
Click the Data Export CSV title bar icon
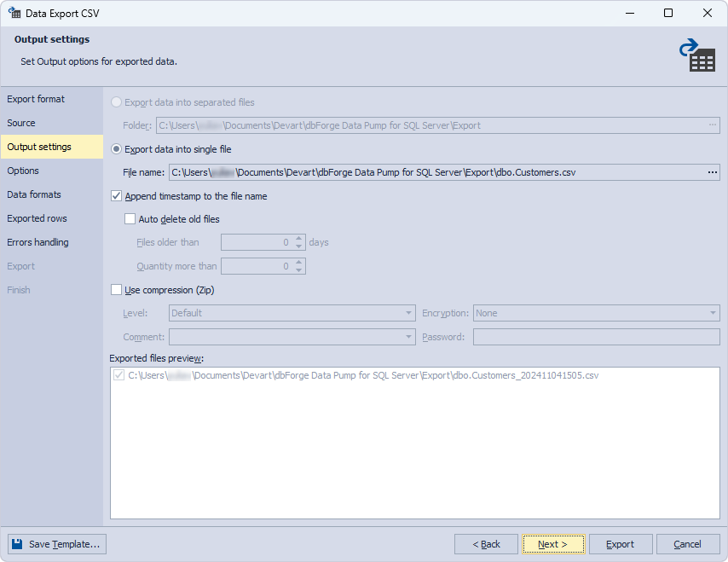tap(14, 13)
